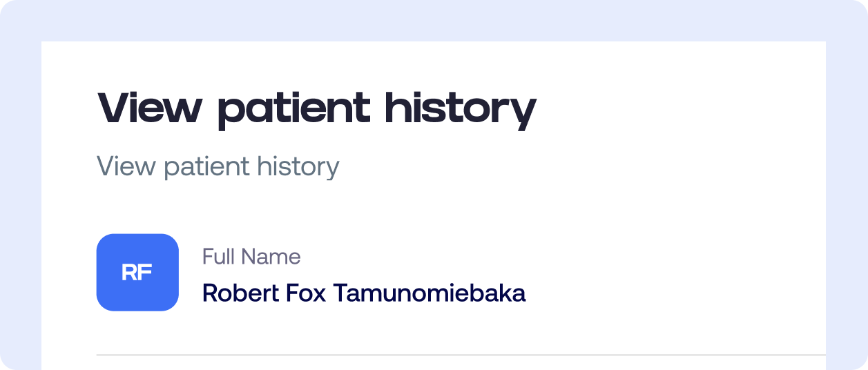Click the word "View" in the bold heading
868x370 pixels.
(x=150, y=108)
